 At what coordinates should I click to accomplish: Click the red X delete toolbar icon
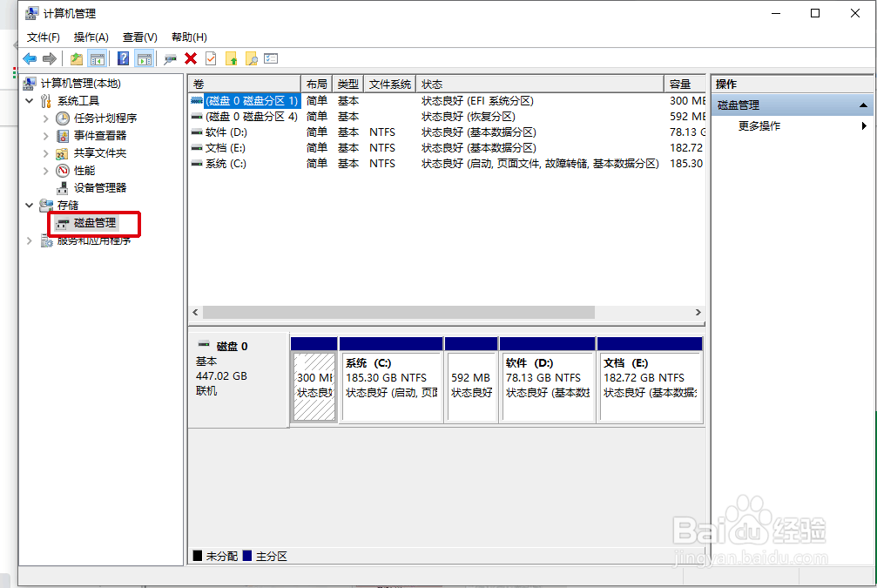[191, 58]
